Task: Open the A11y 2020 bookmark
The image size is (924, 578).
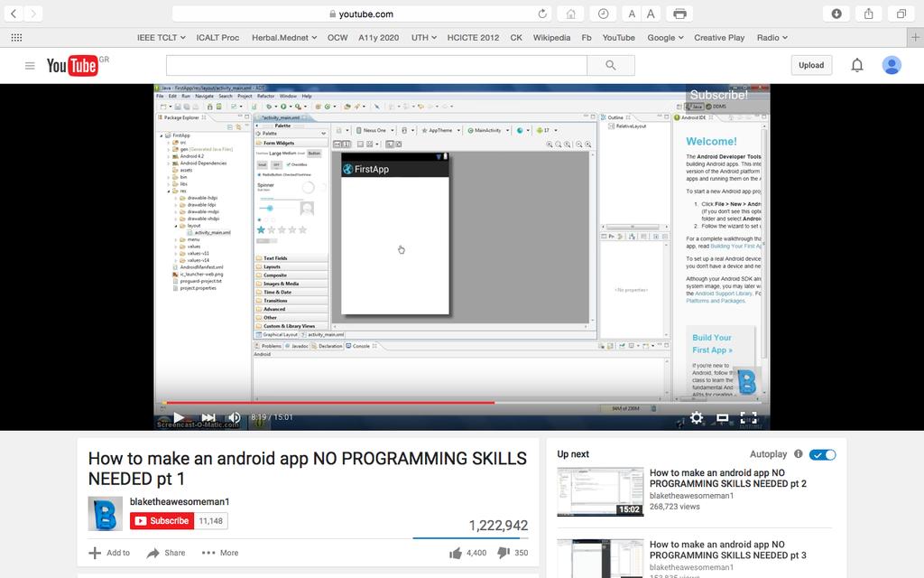Action: 378,37
